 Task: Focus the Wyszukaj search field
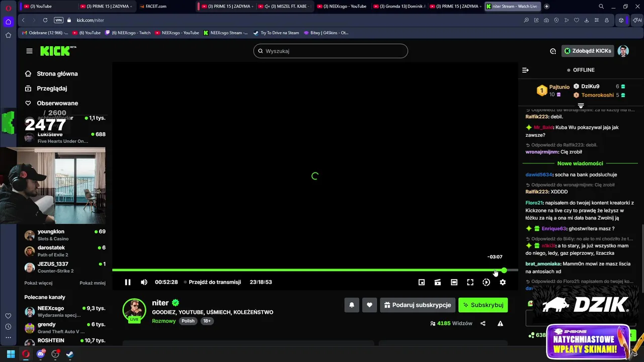tap(331, 51)
